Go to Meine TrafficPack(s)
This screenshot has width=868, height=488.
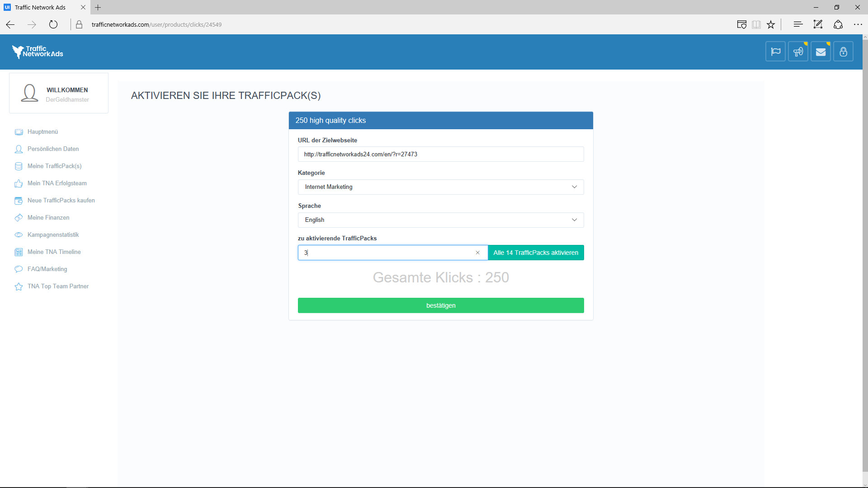(54, 166)
